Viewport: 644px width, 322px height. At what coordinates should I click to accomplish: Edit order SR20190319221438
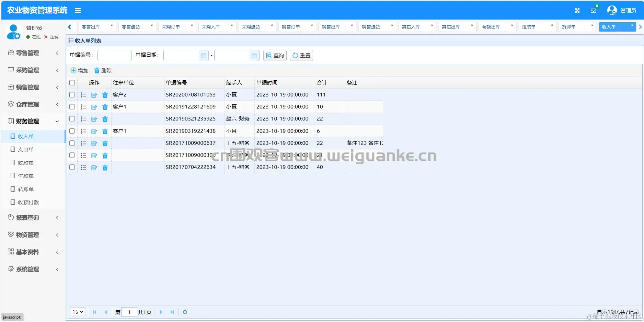click(94, 131)
